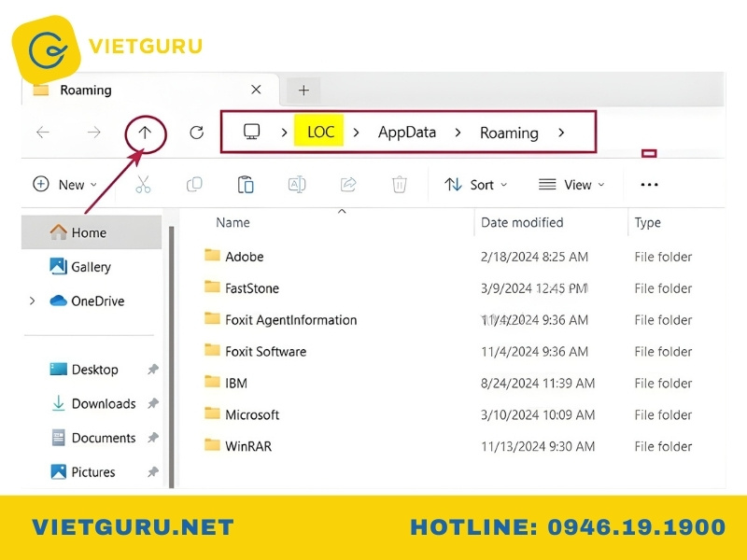The height and width of the screenshot is (560, 747).
Task: Expand the OneDrive tree node
Action: click(33, 301)
